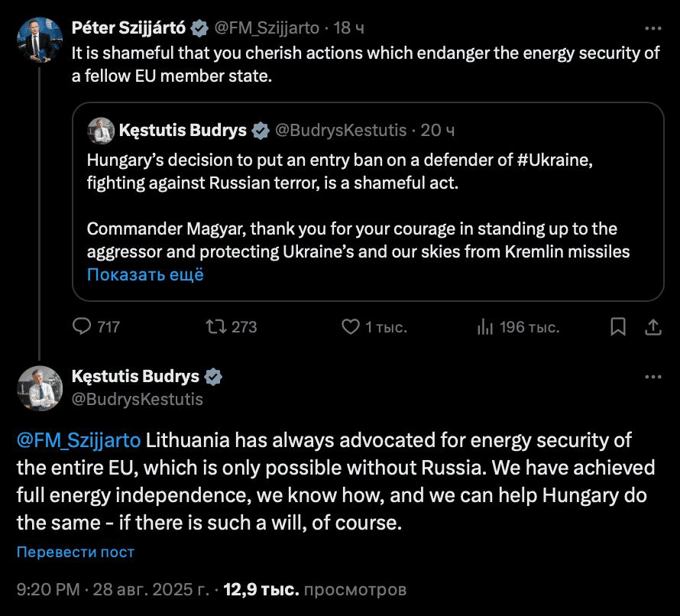Open the 9:20 PM · 28 авг. 2025 timestamp
The image size is (680, 616).
click(113, 589)
